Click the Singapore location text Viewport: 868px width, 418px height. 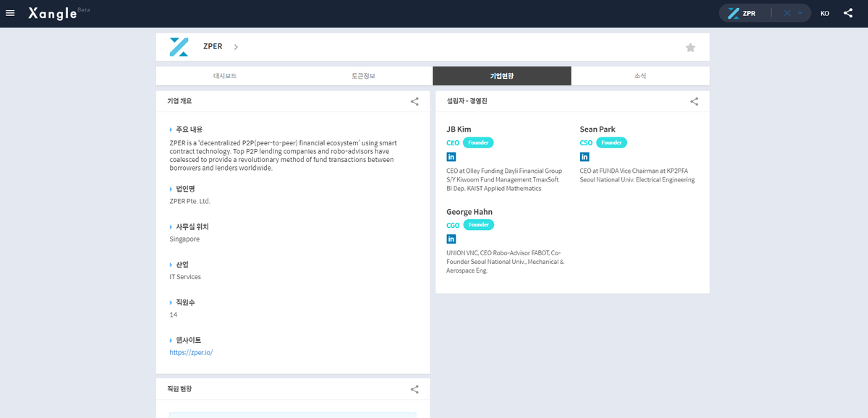(x=184, y=239)
